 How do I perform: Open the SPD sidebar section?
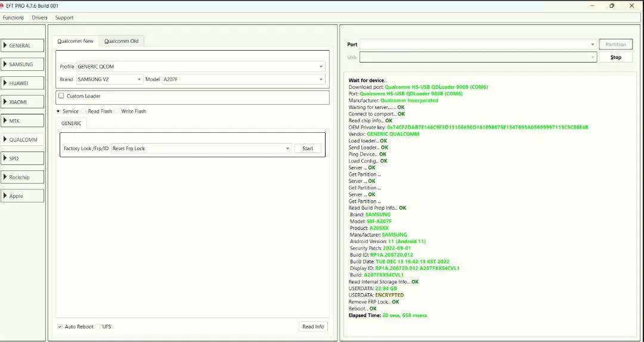click(23, 158)
